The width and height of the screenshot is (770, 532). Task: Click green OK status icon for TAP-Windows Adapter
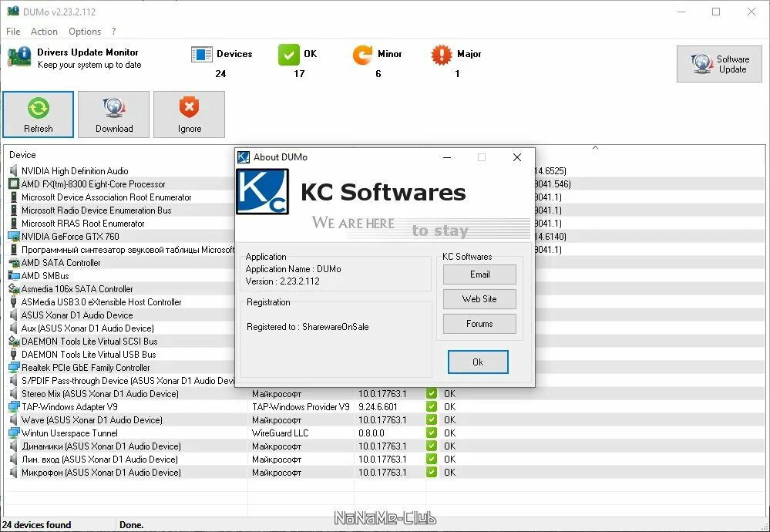point(432,407)
